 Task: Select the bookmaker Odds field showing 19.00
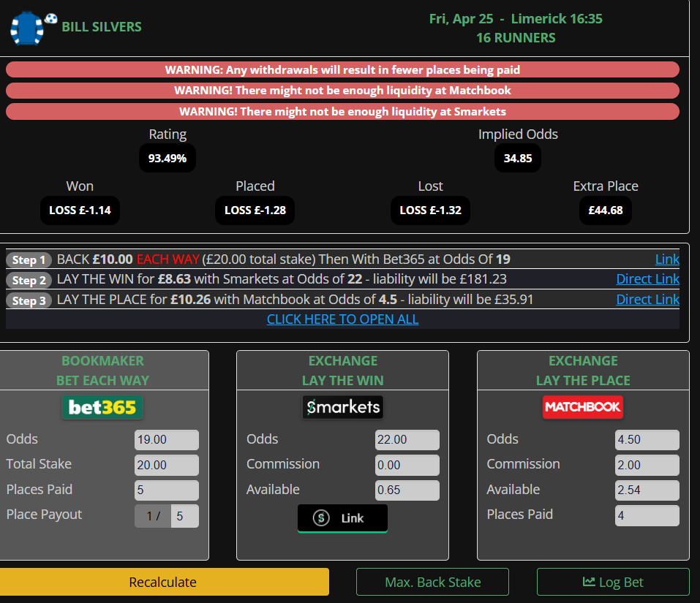tap(167, 440)
